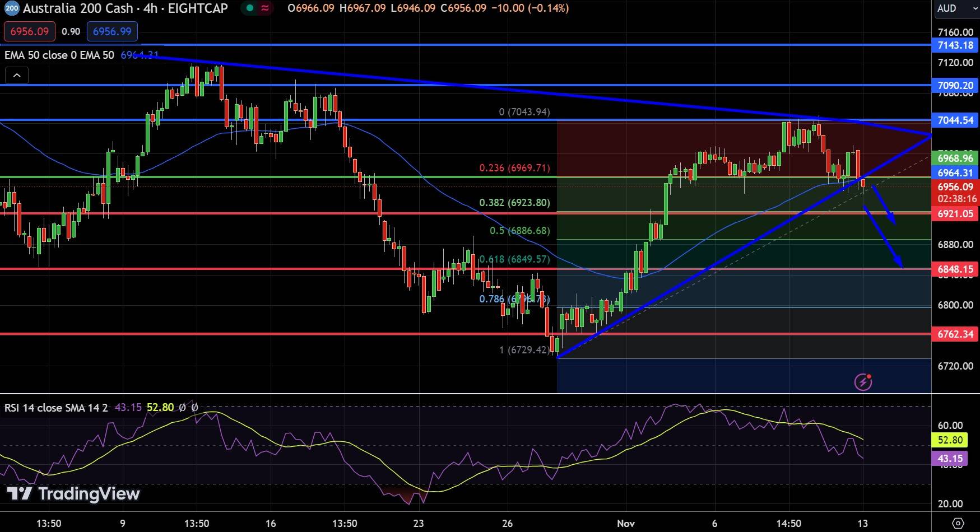Viewport: 980px width, 532px height.
Task: Click the green market status dot
Action: [249, 8]
